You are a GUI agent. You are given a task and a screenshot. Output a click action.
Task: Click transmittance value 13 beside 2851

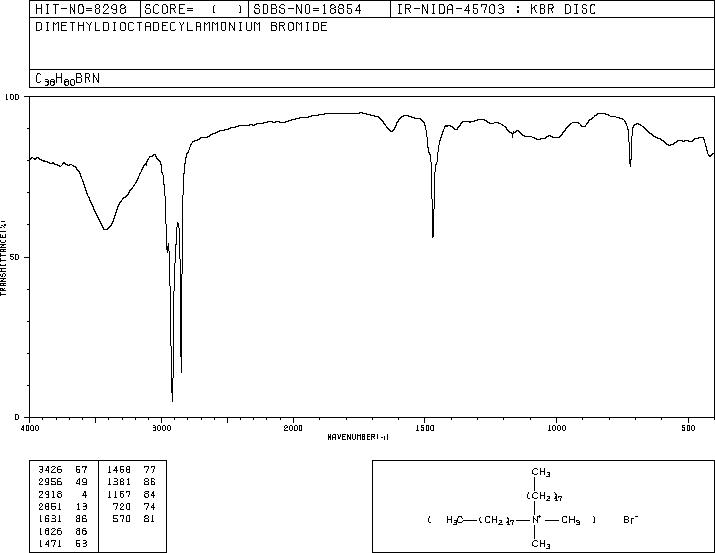[81, 506]
